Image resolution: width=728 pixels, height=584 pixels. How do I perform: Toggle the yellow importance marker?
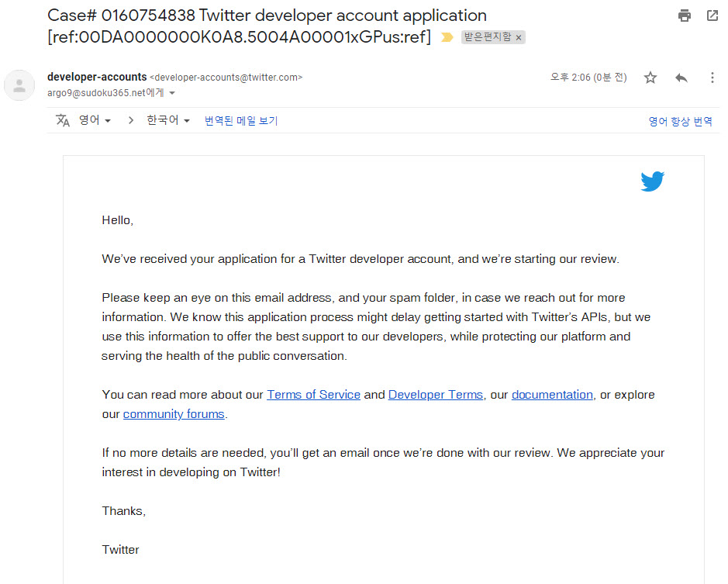(x=447, y=37)
